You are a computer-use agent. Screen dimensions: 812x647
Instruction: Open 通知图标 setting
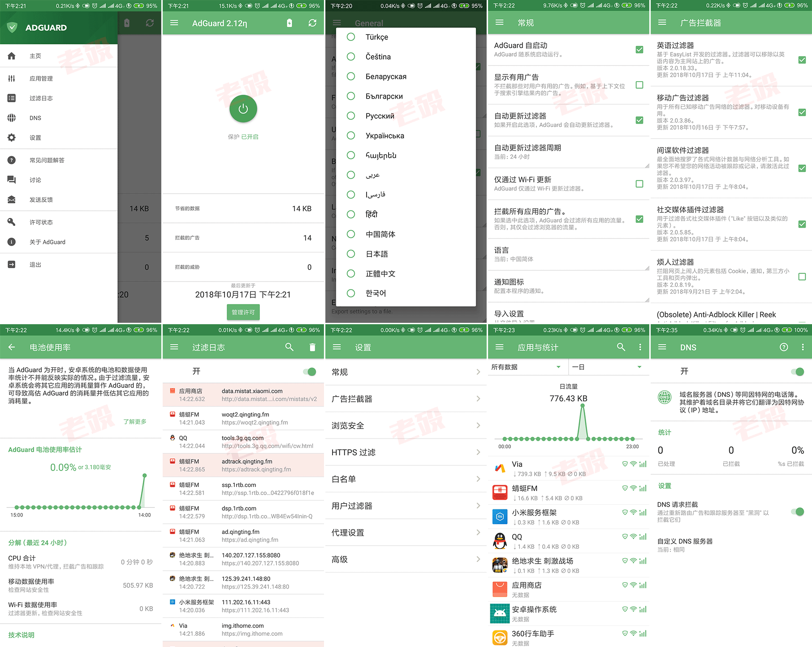click(568, 286)
